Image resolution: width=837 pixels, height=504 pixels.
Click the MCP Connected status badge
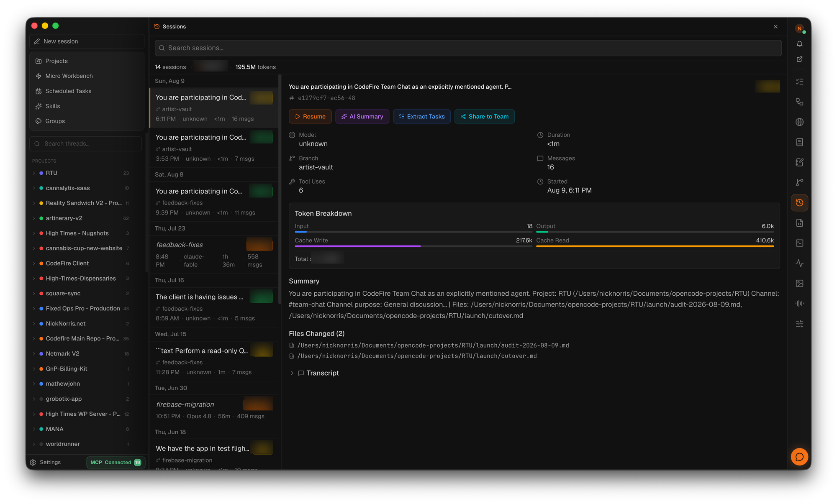116,462
